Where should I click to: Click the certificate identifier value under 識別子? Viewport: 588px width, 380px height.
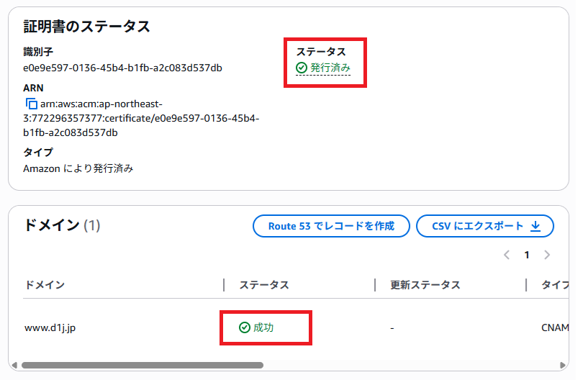[x=122, y=68]
